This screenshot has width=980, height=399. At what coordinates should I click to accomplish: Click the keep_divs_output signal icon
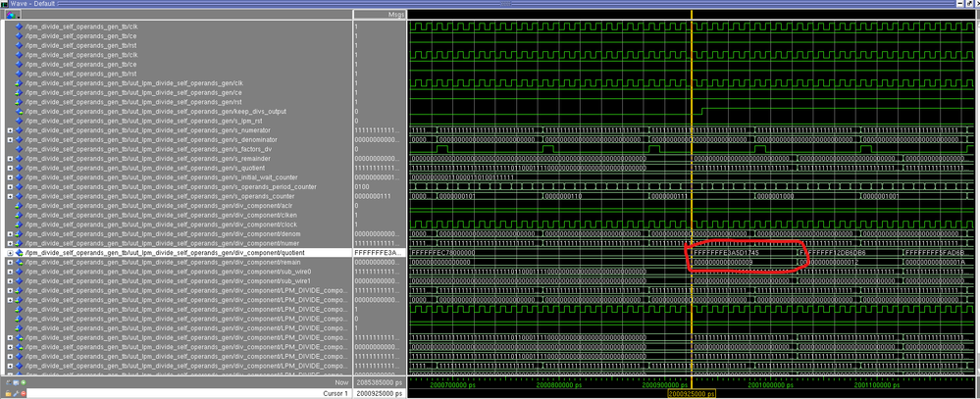(x=19, y=112)
